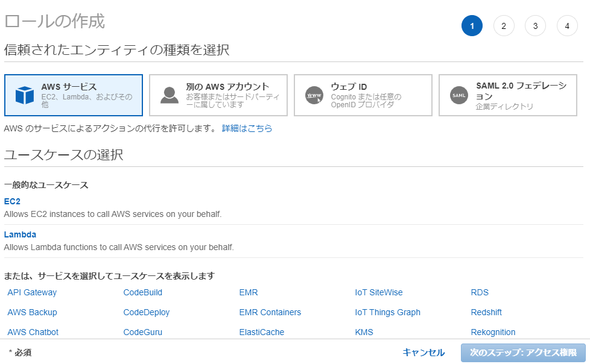Image resolution: width=590 pixels, height=364 pixels.
Task: Click the ロールの作成 page title
Action: (x=54, y=21)
